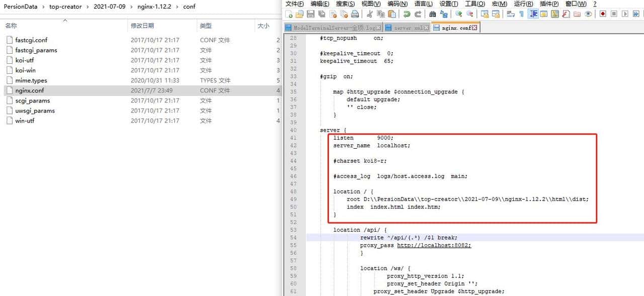This screenshot has height=296, width=644.
Task: Toggle Word Wrap in the toolbar
Action: point(511,14)
